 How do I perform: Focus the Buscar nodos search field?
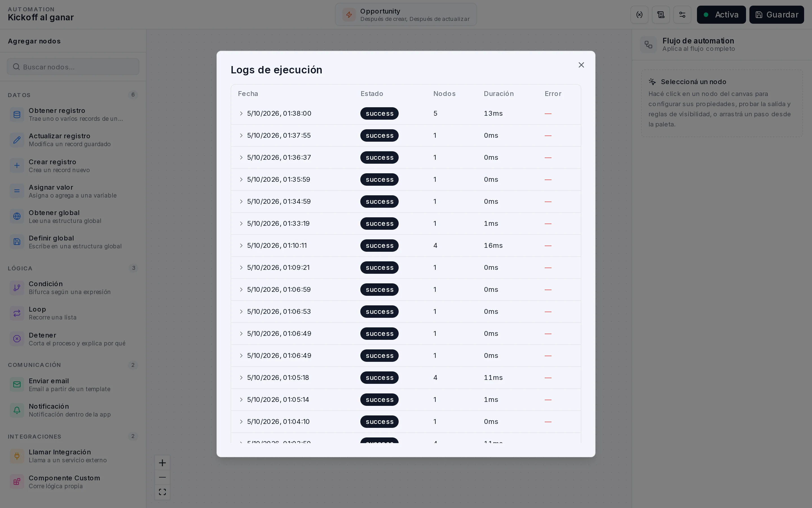[73, 67]
